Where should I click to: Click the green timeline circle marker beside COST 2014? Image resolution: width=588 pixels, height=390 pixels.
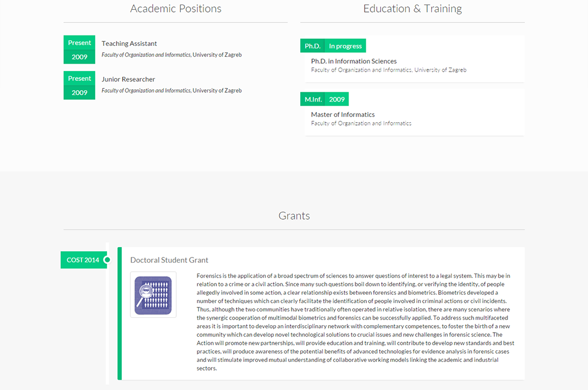pyautogui.click(x=107, y=260)
